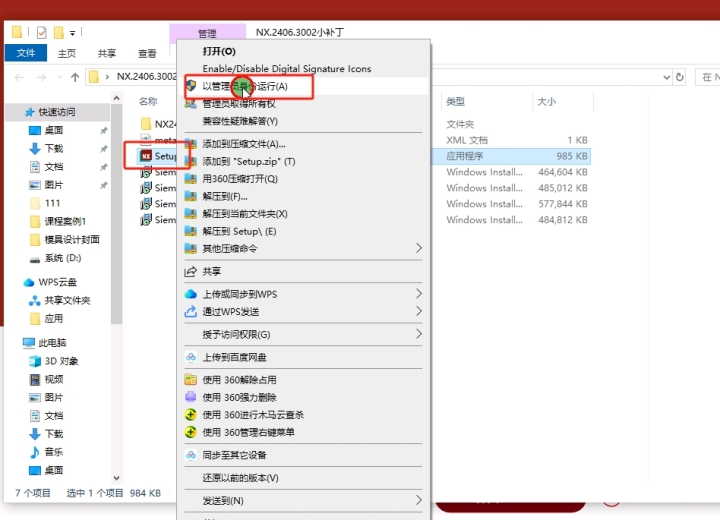
Task: Click 使用 360解除占用 icon
Action: [191, 380]
